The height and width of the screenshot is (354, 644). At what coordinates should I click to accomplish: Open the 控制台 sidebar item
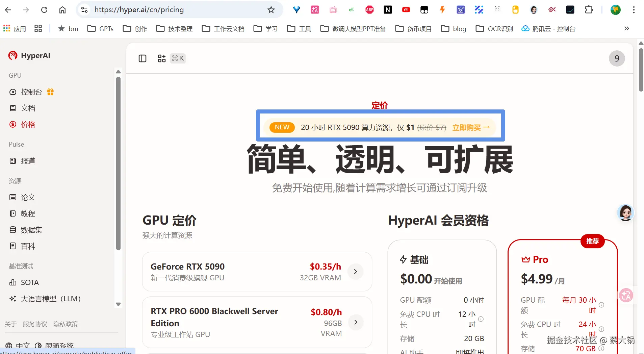31,92
